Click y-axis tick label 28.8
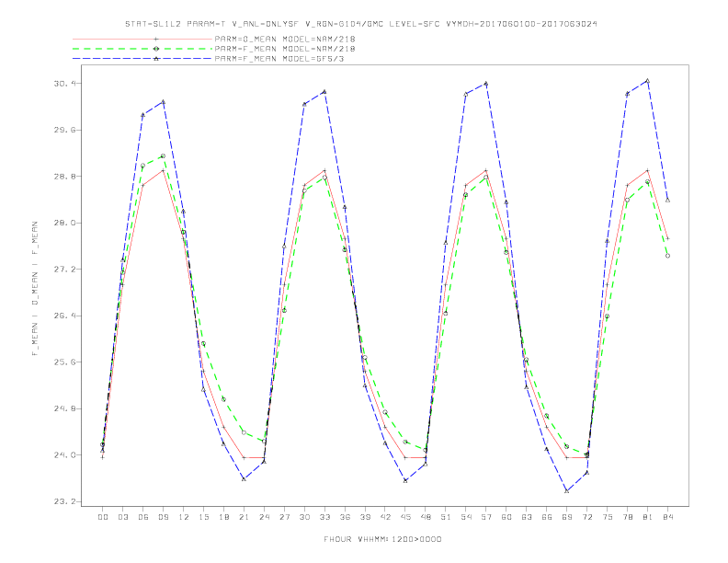Viewport: 728px width, 563px height. [64, 177]
